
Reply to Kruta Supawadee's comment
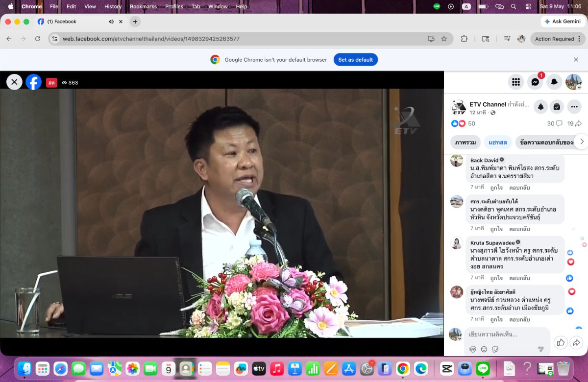[519, 278]
